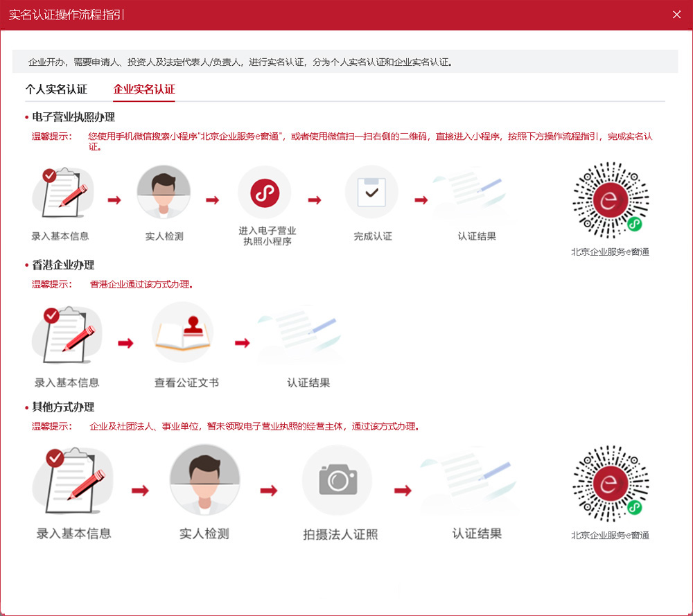Select the 企业实名认证 tab
This screenshot has width=693, height=616.
click(144, 89)
